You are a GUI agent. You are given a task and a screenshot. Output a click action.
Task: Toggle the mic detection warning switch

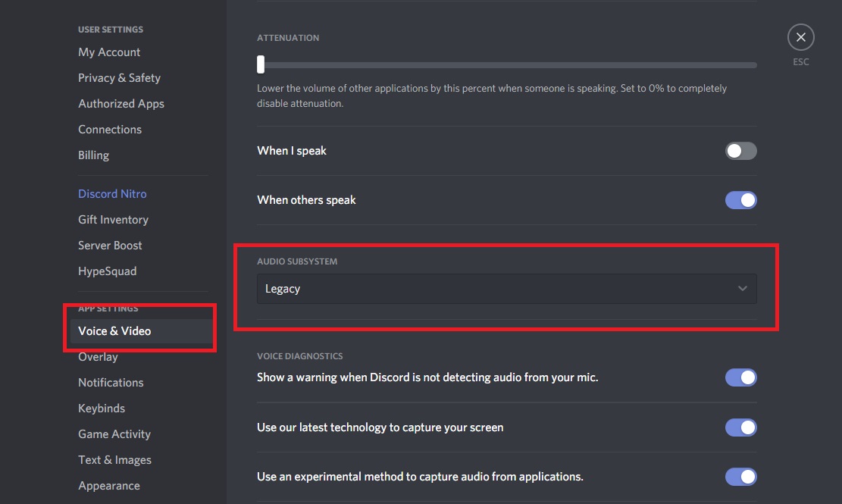(740, 377)
